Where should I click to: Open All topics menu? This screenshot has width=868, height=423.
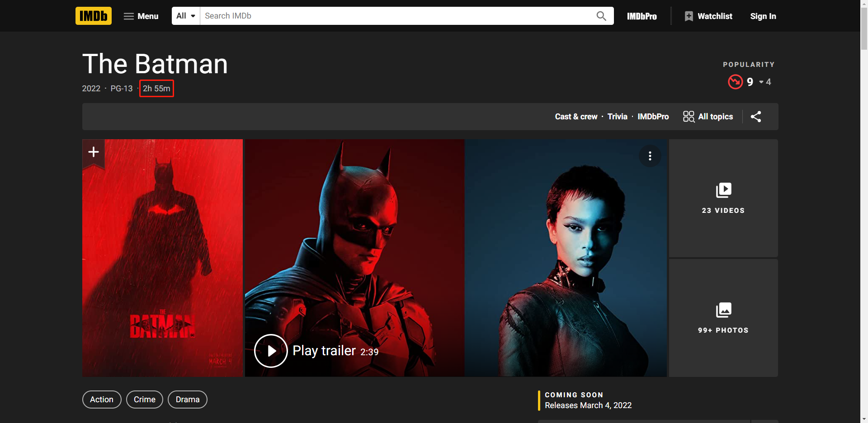point(708,117)
